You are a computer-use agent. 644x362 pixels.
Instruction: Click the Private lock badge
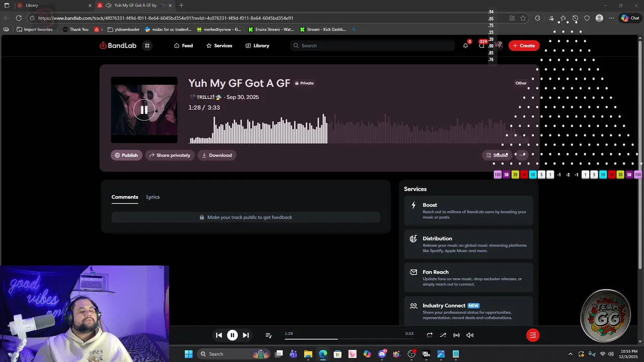(304, 83)
